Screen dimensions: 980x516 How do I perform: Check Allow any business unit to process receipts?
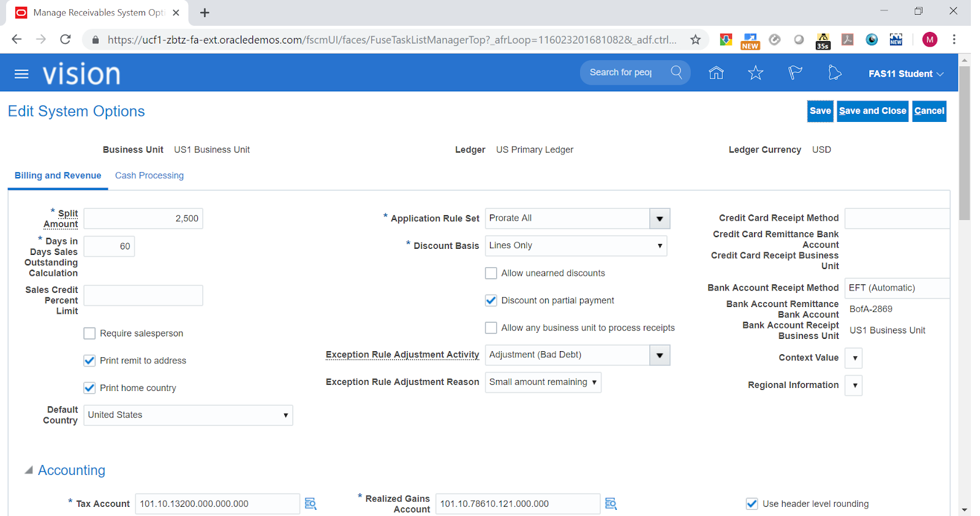click(x=491, y=328)
